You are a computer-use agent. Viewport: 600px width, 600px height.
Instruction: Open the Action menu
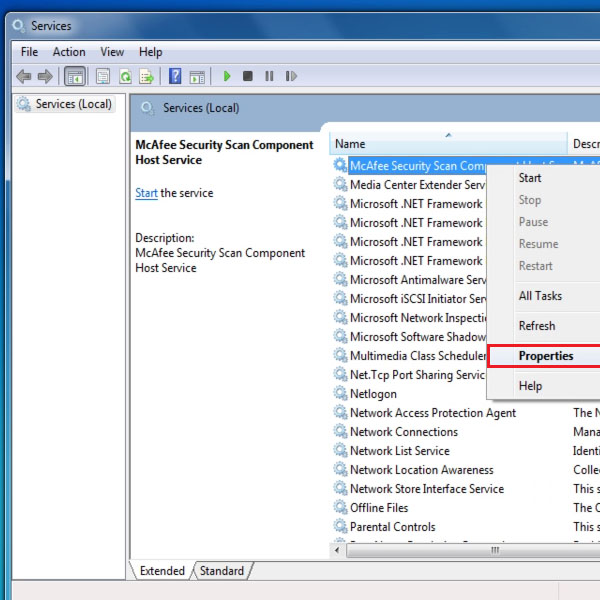69,52
